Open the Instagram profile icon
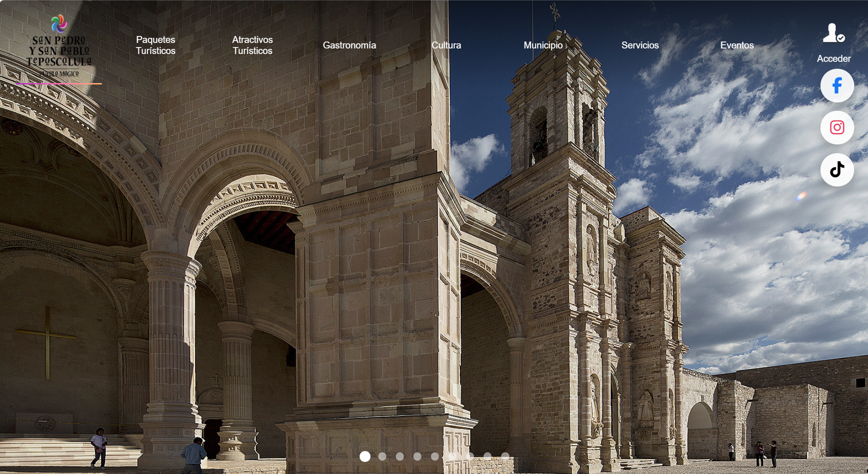868x474 pixels. coord(837,128)
